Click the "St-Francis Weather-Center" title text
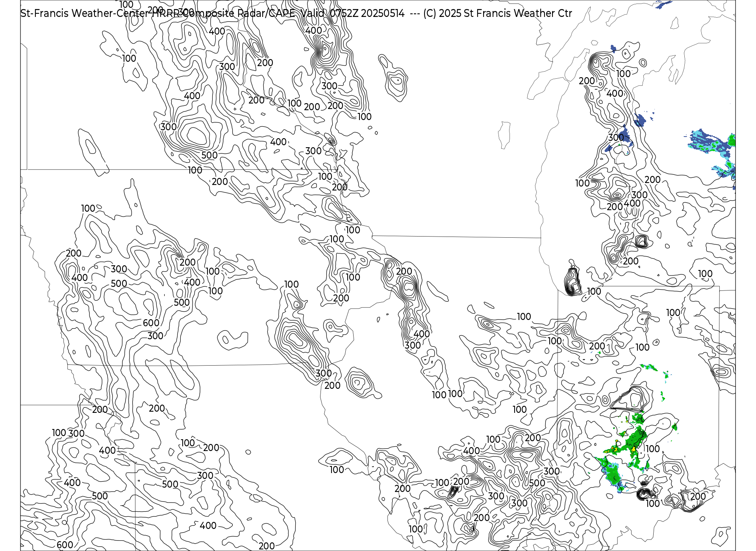This screenshot has height=551, width=756. click(x=85, y=13)
